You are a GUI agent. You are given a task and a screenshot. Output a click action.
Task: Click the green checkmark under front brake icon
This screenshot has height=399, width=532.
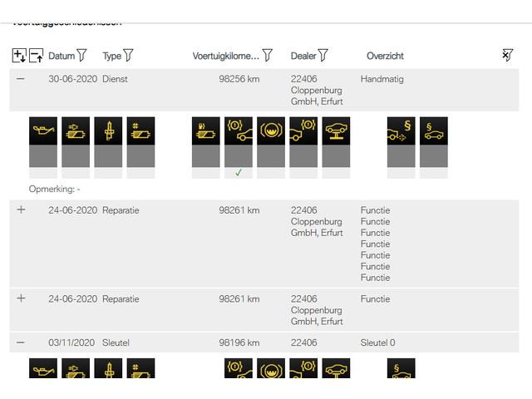tap(239, 173)
